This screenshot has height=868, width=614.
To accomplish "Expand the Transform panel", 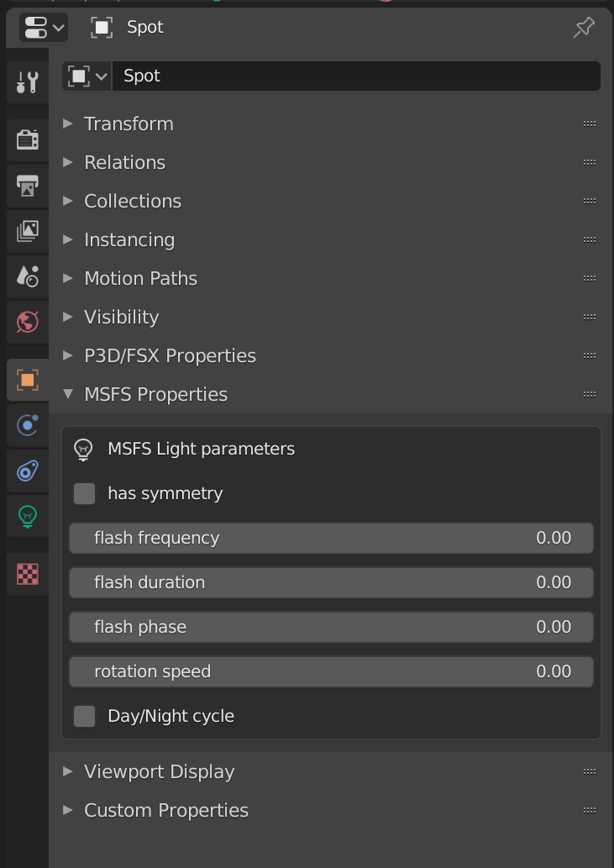I will click(129, 124).
